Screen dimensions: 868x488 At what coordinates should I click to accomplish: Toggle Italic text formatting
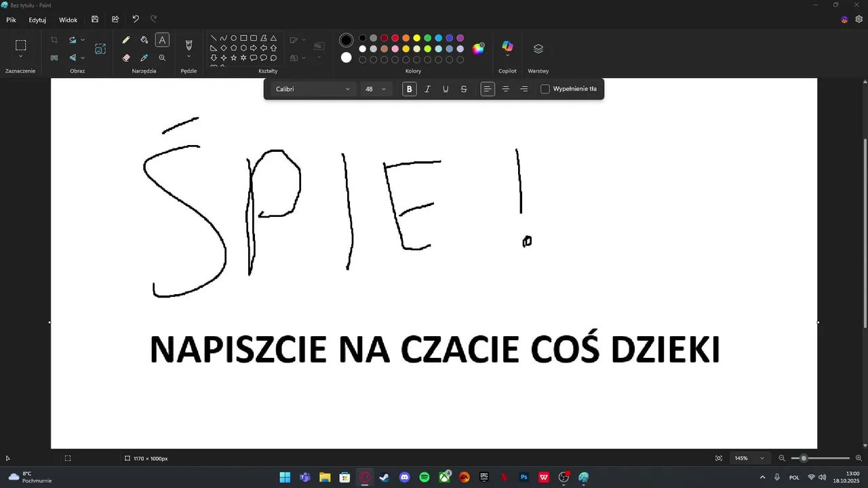point(427,89)
